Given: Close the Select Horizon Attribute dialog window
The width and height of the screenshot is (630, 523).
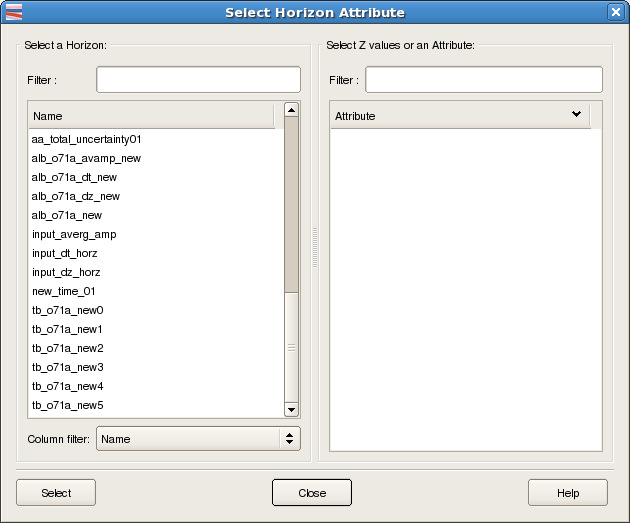Looking at the screenshot, I should [615, 12].
